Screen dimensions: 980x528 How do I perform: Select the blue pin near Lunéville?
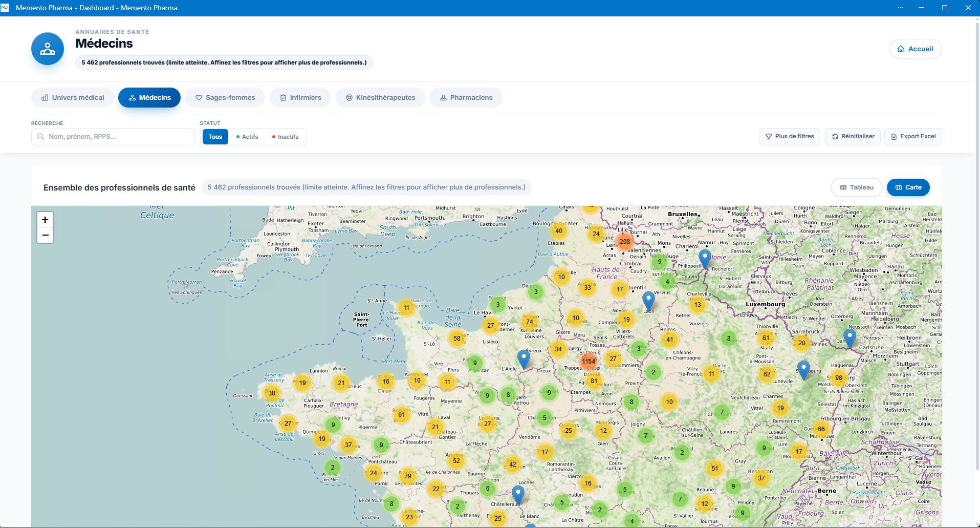click(x=803, y=370)
